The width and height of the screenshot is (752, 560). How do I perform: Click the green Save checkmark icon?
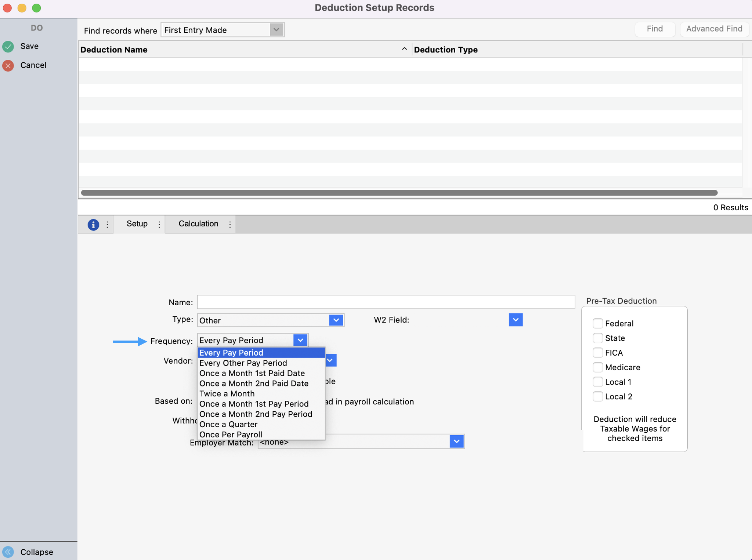8,47
